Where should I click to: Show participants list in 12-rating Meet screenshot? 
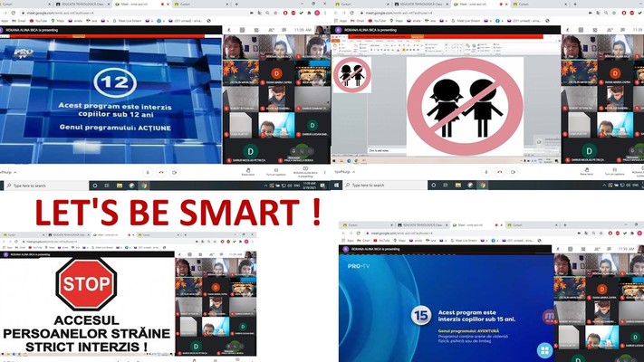[271, 30]
